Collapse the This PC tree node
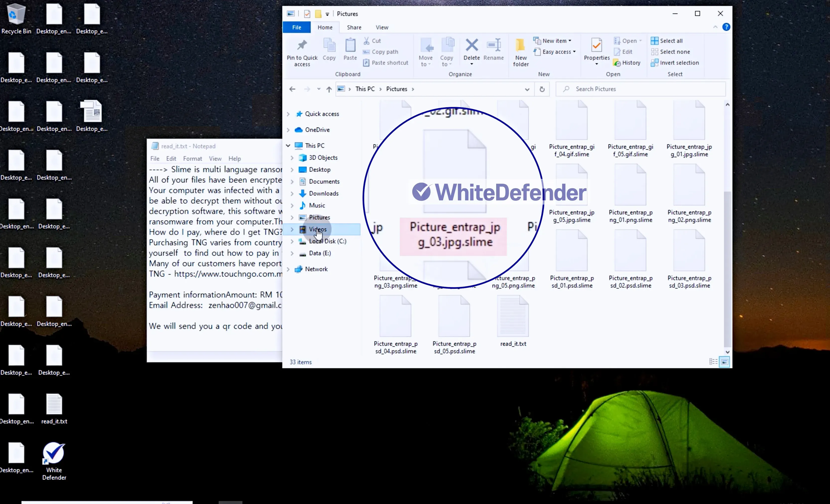Screen dimensions: 830x504 tap(288, 146)
